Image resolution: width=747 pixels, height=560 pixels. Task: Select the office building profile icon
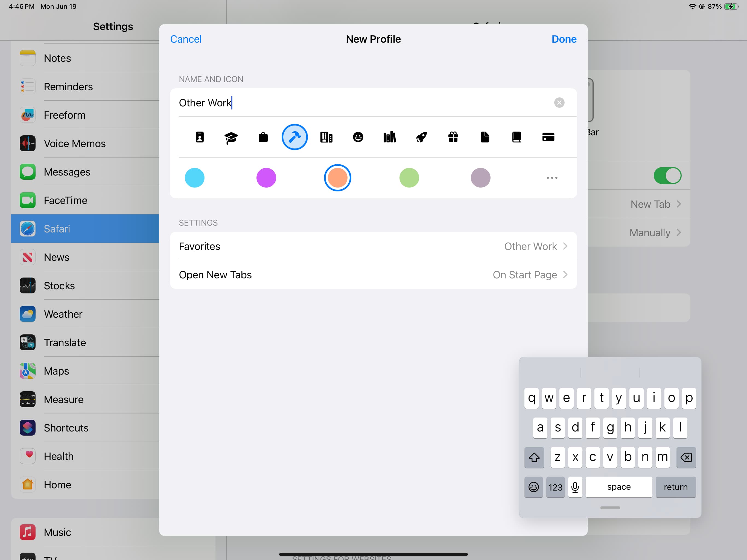(326, 138)
